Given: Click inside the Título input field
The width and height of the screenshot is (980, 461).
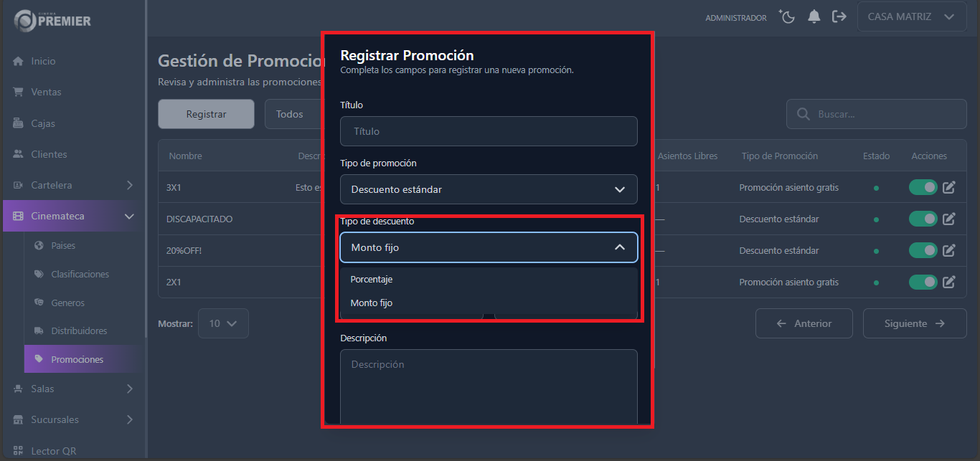Looking at the screenshot, I should [x=489, y=131].
